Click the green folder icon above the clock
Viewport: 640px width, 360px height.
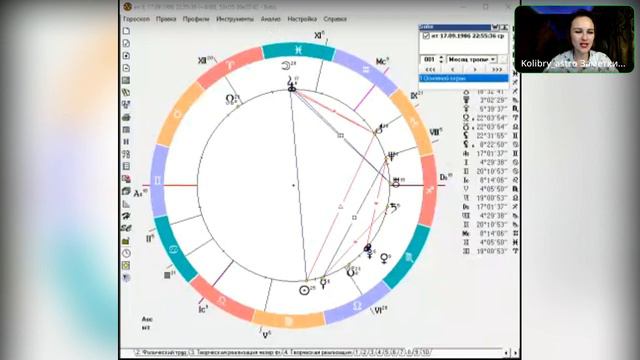tap(127, 241)
